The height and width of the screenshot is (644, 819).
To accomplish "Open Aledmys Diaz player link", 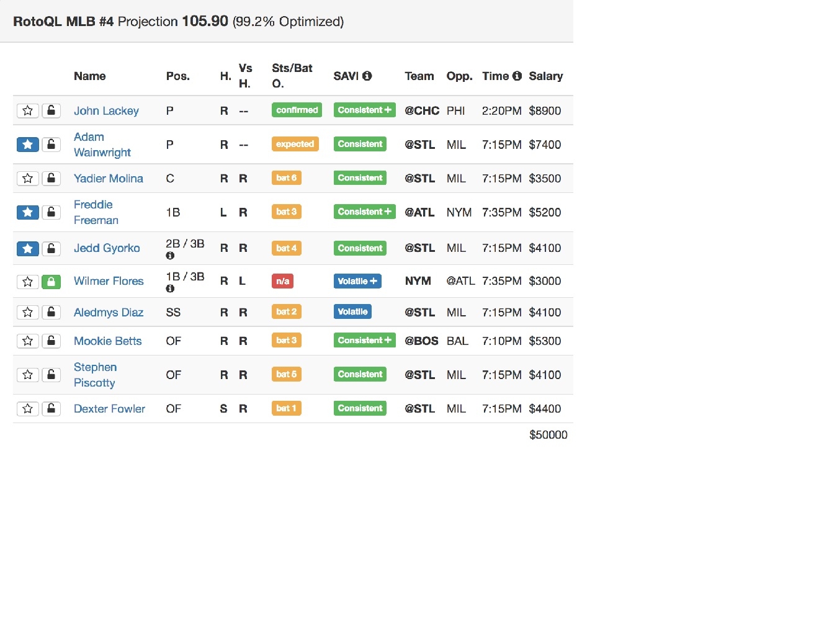I will 109,312.
